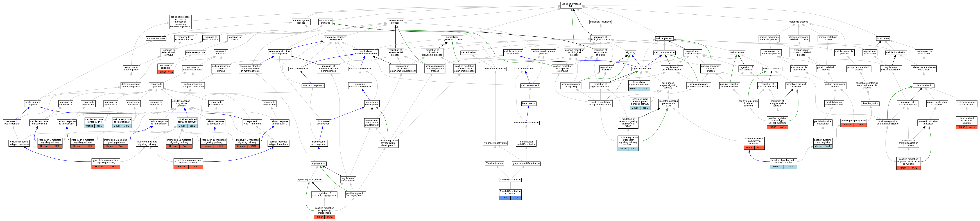
Task: Click the 'response to cytokine' node
Action: 156,86
